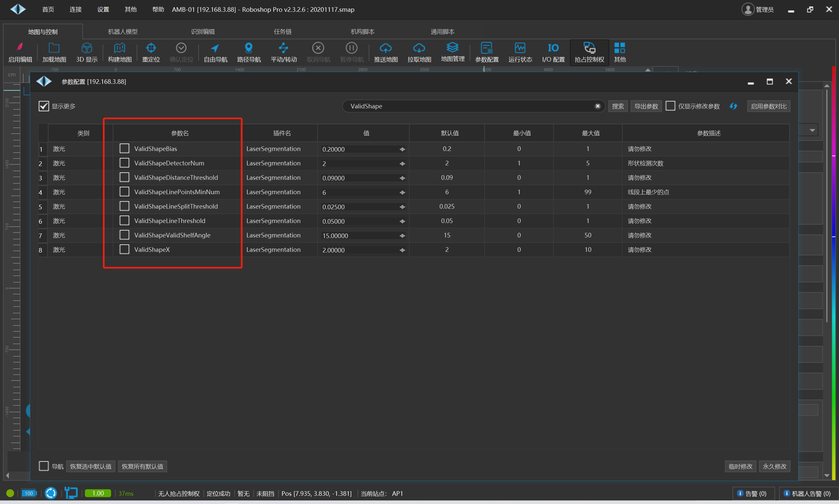Check the ValidShapeBias row checkbox

pos(124,149)
